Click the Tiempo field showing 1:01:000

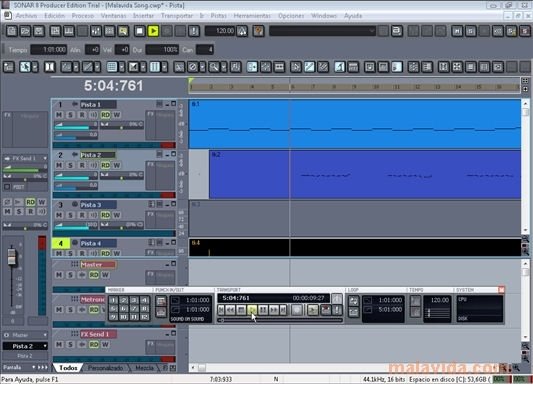pos(49,50)
